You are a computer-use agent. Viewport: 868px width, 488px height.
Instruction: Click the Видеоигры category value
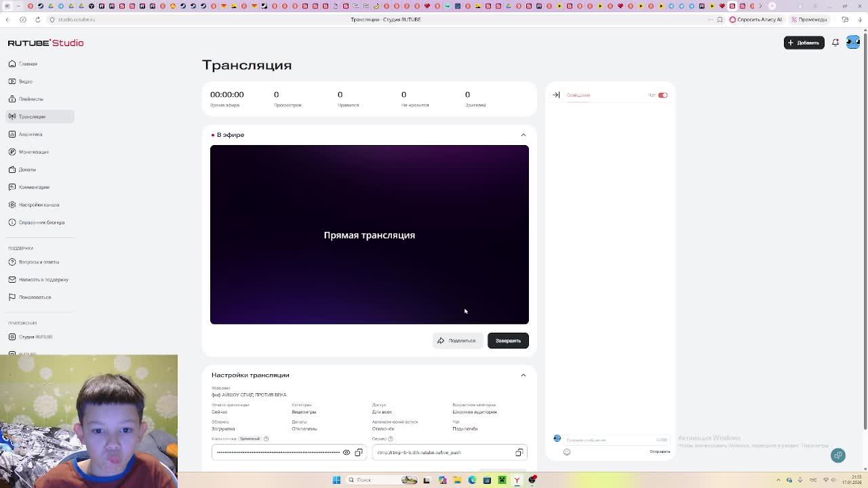304,412
